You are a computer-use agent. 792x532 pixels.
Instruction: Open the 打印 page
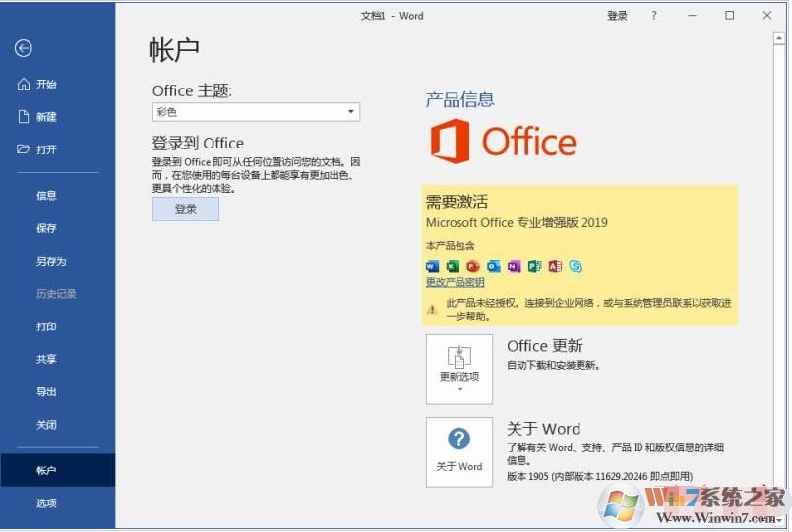tap(46, 327)
